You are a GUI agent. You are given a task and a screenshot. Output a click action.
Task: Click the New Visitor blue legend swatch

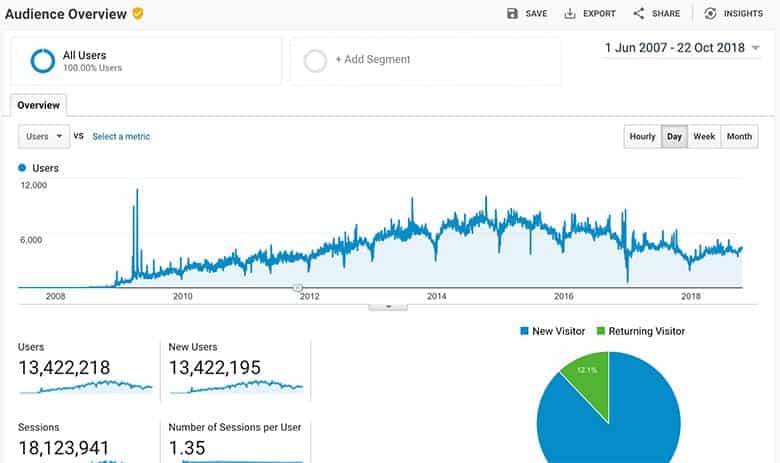coord(524,331)
